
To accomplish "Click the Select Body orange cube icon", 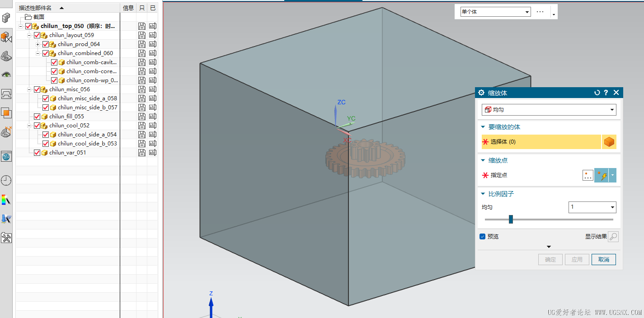I will (x=609, y=142).
